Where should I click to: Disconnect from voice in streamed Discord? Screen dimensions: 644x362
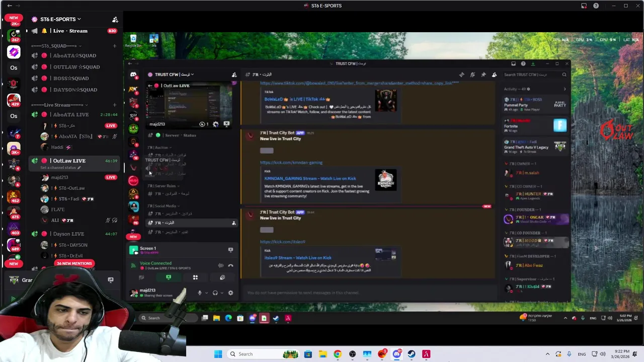coord(230,265)
